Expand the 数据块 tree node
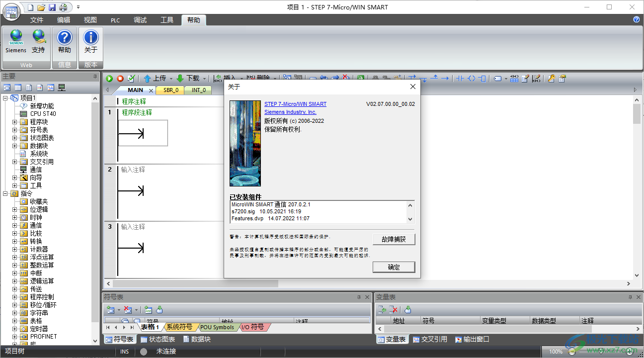Image resolution: width=644 pixels, height=358 pixels. coord(14,146)
